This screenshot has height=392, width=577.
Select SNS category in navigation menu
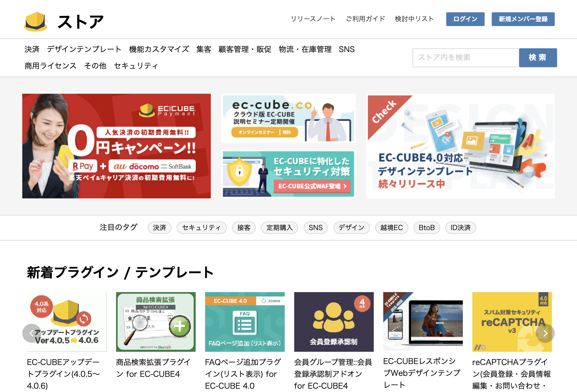coord(347,49)
